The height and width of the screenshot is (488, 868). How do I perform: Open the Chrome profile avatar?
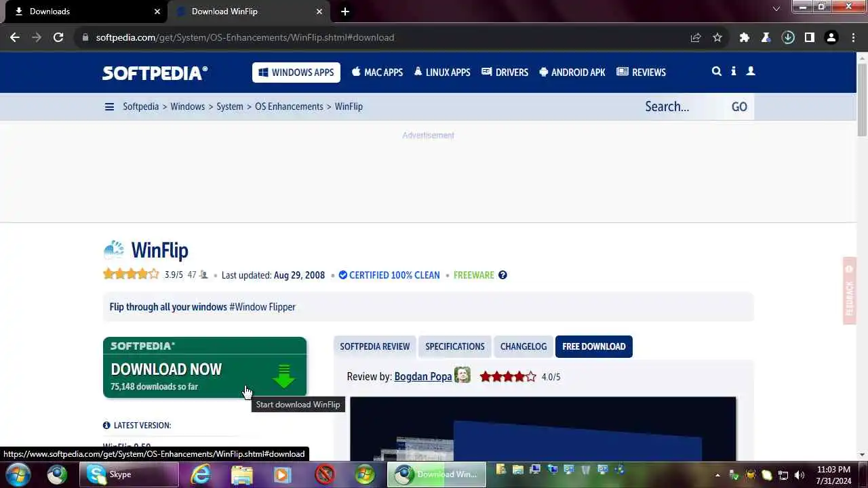pos(831,37)
